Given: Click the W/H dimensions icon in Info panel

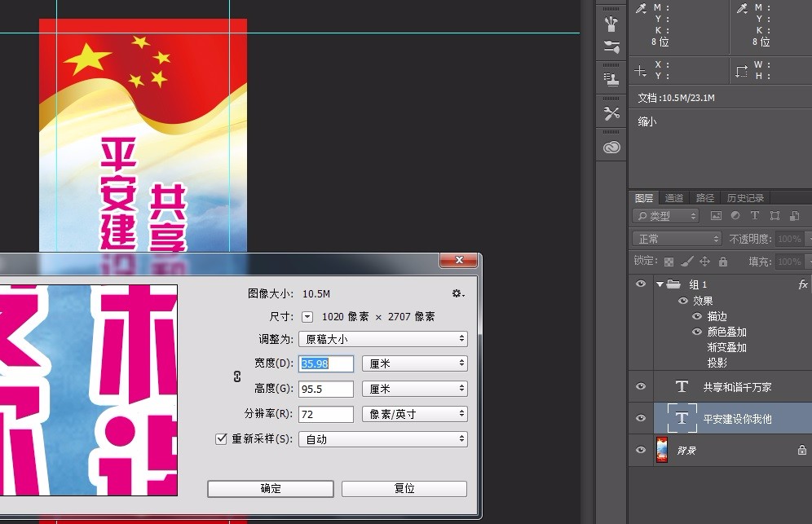Looking at the screenshot, I should [x=742, y=71].
